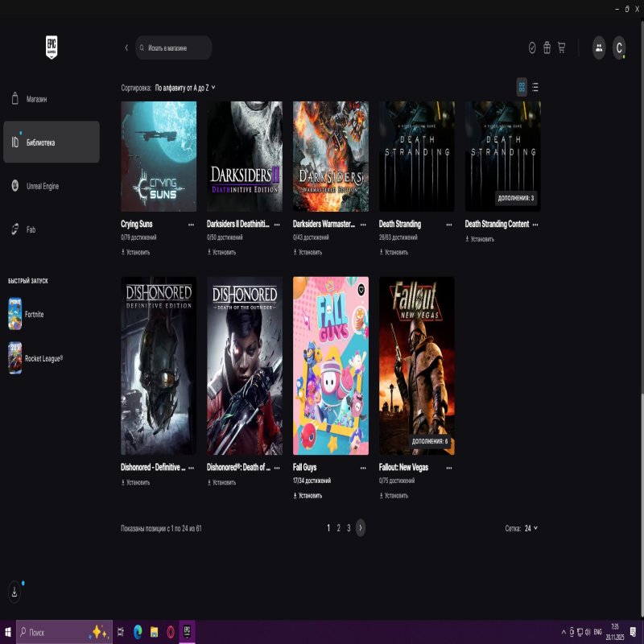Screen dimensions: 644x644
Task: Open the sort order dropdown
Action: pyautogui.click(x=185, y=87)
